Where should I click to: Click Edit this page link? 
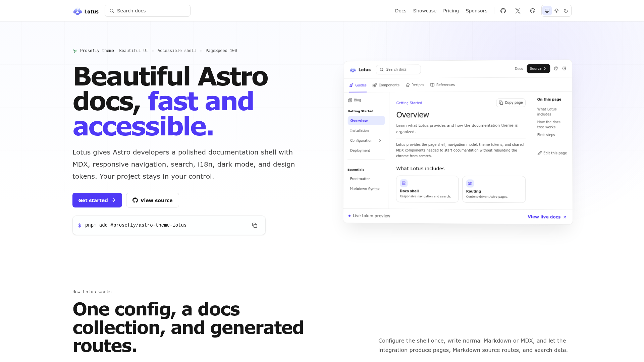[552, 153]
